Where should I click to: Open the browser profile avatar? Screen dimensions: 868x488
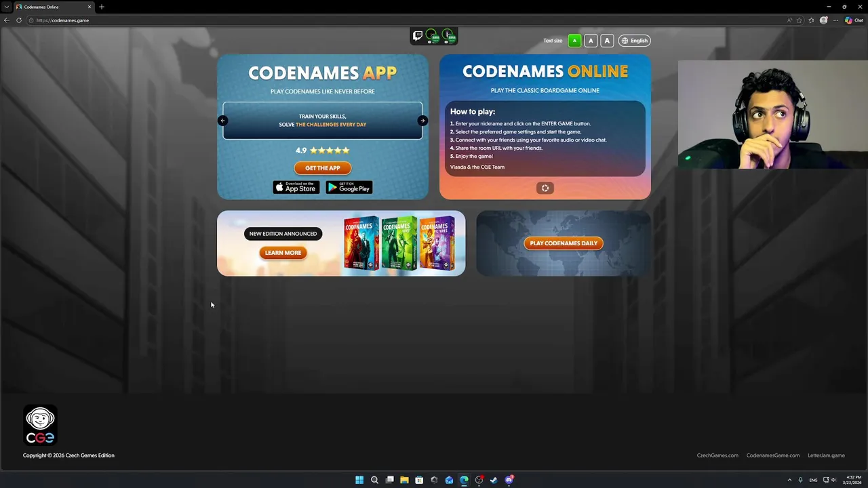[824, 20]
